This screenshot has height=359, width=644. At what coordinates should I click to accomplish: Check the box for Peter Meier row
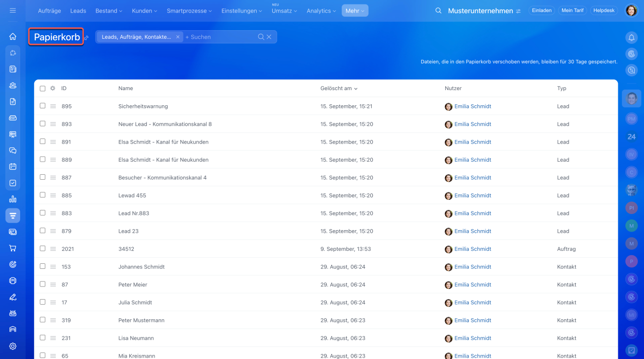pyautogui.click(x=43, y=284)
